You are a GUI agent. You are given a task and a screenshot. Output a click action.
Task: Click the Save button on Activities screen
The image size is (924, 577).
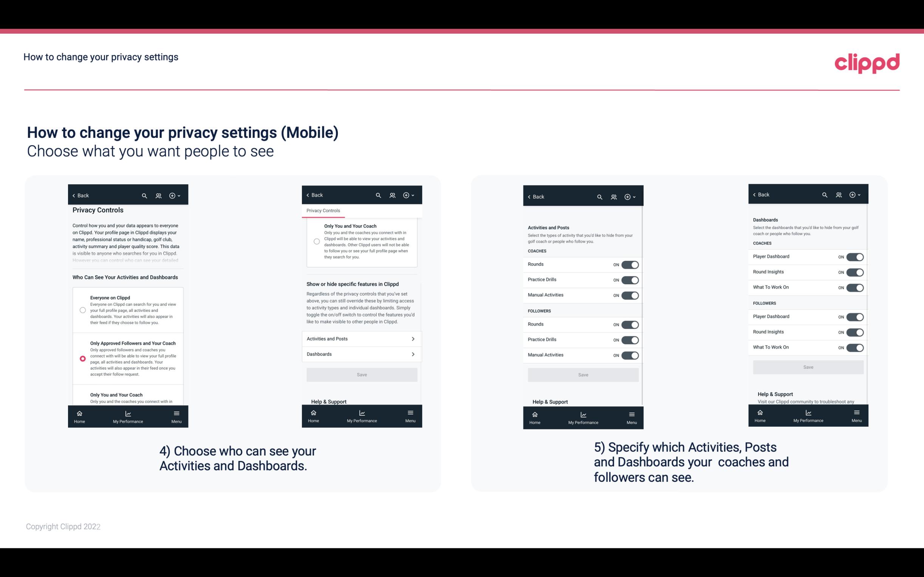point(583,374)
